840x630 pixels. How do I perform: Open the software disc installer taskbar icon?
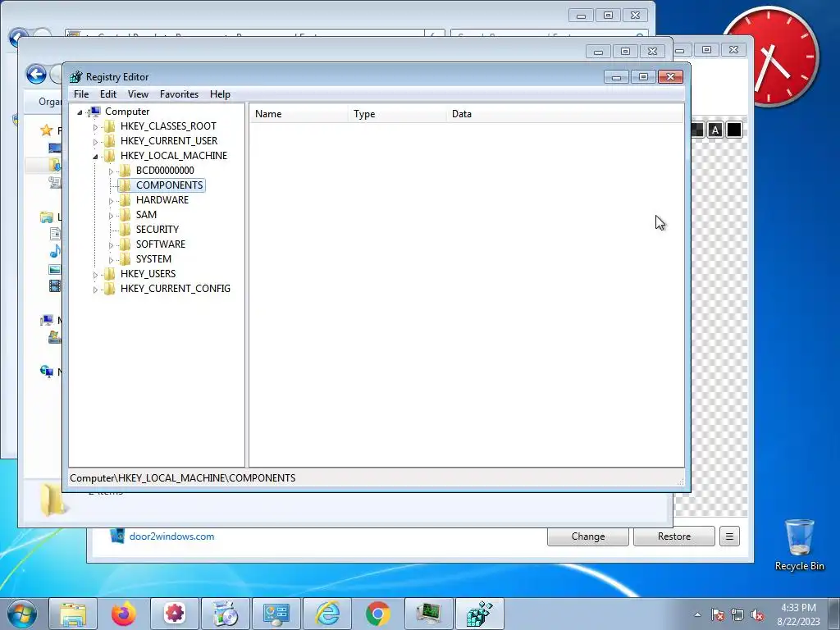(x=226, y=614)
